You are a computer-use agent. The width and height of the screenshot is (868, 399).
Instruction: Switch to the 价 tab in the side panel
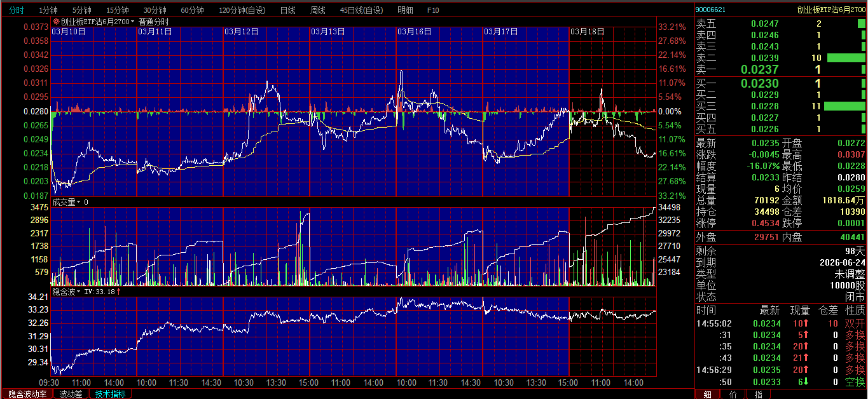[733, 394]
